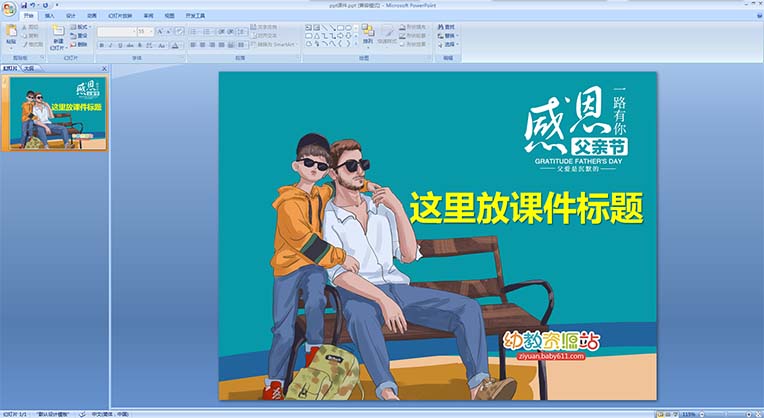Justify text alignment
Image resolution: width=764 pixels, height=418 pixels.
coord(221,44)
